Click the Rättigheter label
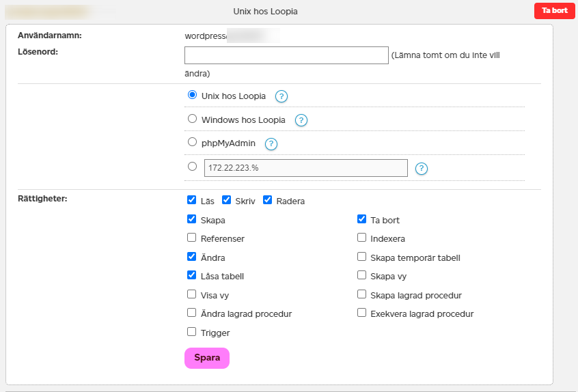The image size is (578, 392). point(43,199)
